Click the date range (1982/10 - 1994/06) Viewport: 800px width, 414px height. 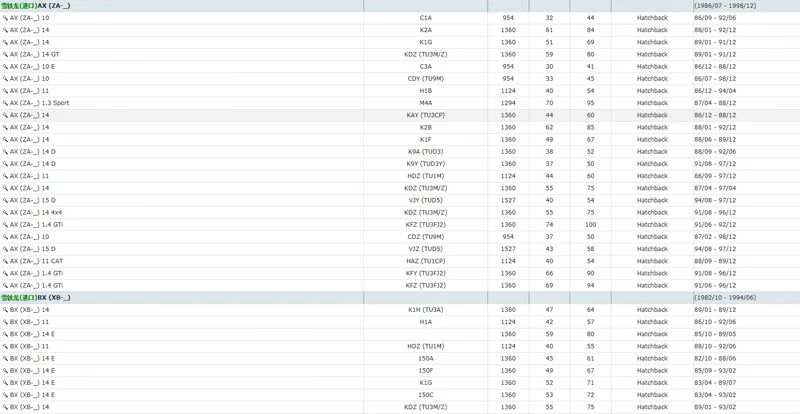click(725, 298)
